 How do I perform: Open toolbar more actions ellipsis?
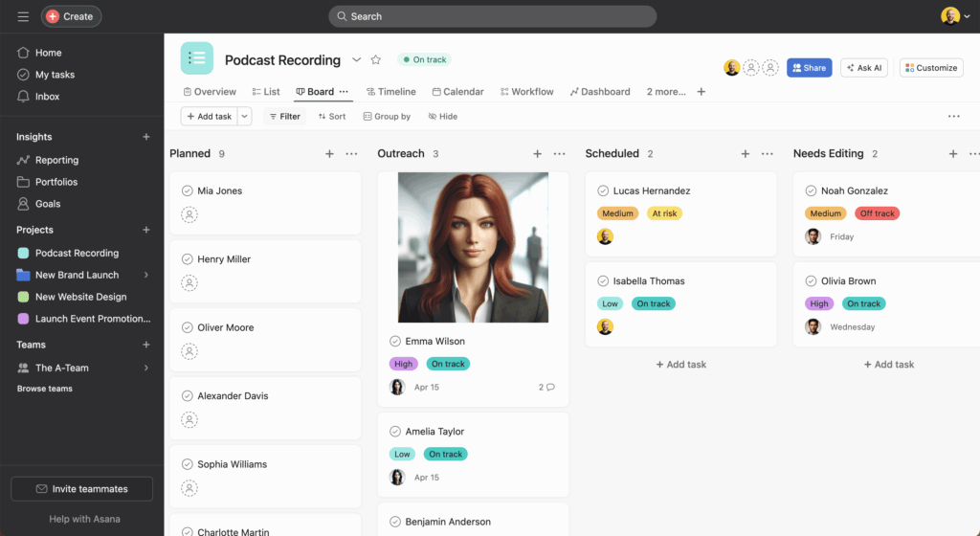954,116
